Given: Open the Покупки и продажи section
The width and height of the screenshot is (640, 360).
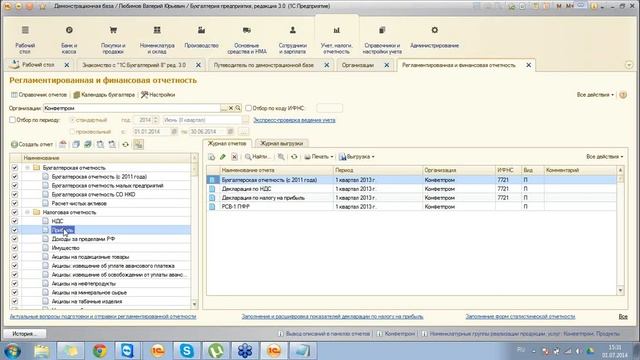Looking at the screenshot, I should (x=113, y=39).
